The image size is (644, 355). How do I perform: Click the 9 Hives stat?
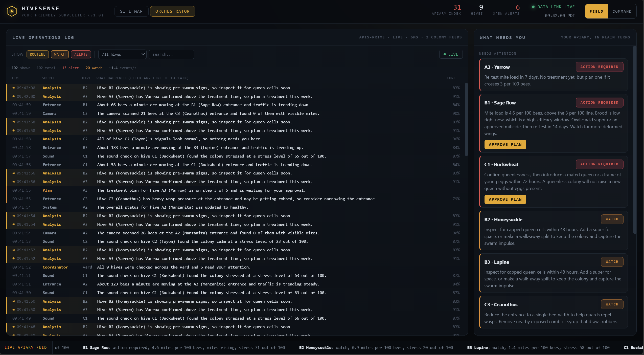point(477,10)
